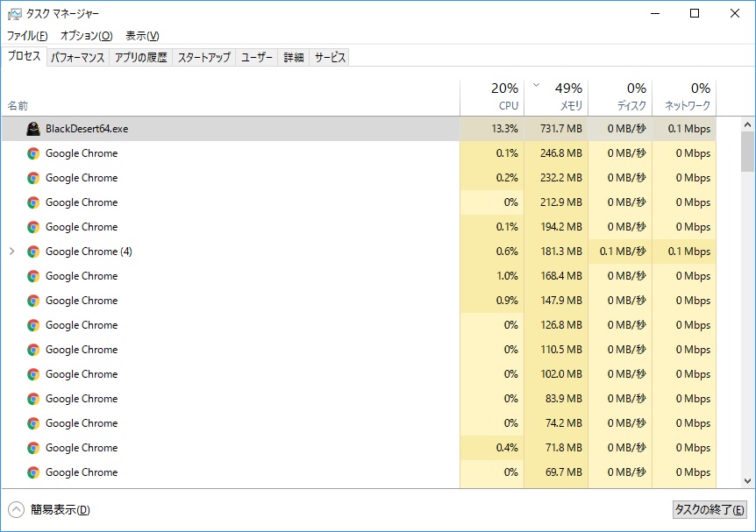Viewport: 756px width, 532px height.
Task: Click the 194.2 MB memory cell
Action: (x=556, y=227)
